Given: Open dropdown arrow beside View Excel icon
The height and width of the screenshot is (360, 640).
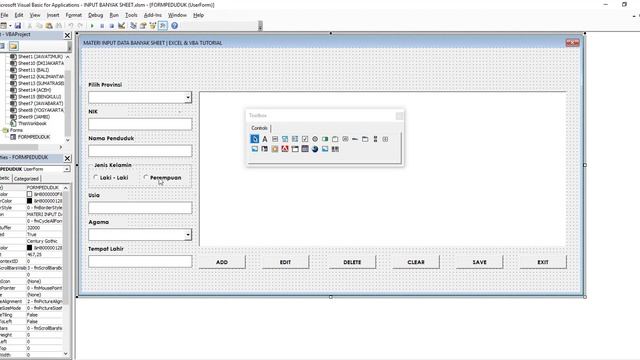Looking at the screenshot, I should [x=10, y=26].
